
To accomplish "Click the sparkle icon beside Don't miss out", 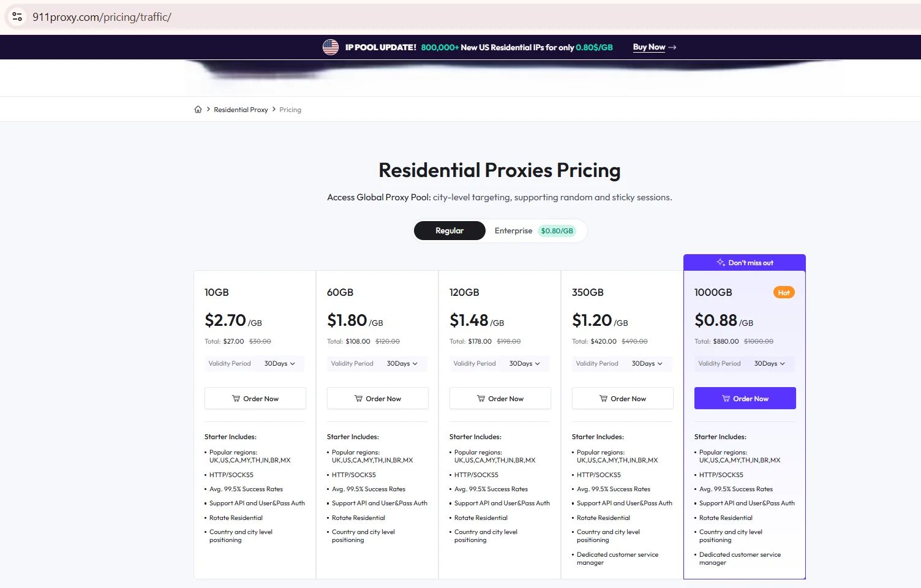I will pyautogui.click(x=721, y=263).
